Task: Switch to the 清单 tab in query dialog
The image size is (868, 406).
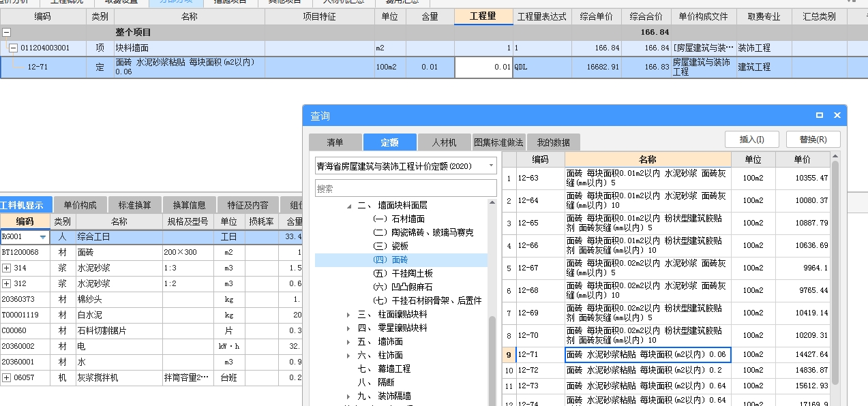Action: [x=335, y=142]
